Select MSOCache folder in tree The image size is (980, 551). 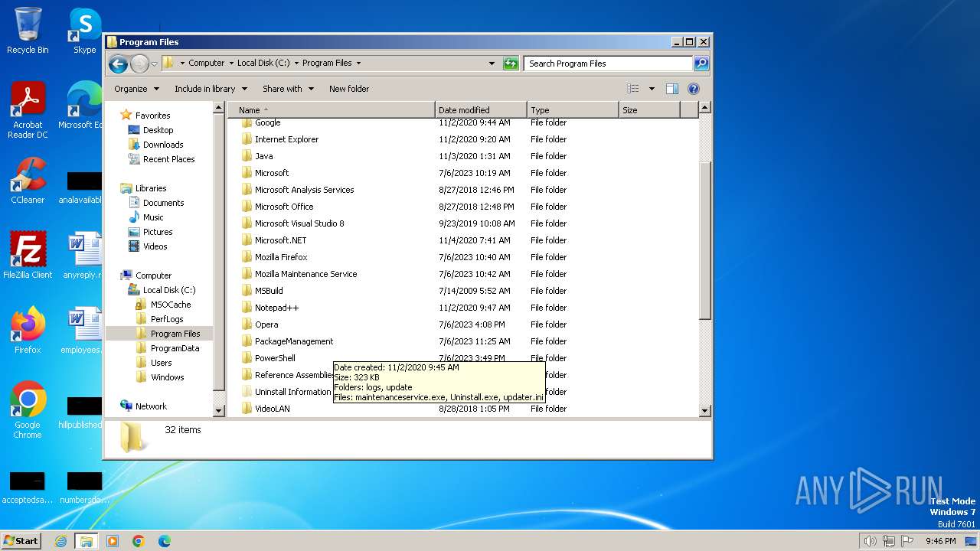tap(171, 305)
